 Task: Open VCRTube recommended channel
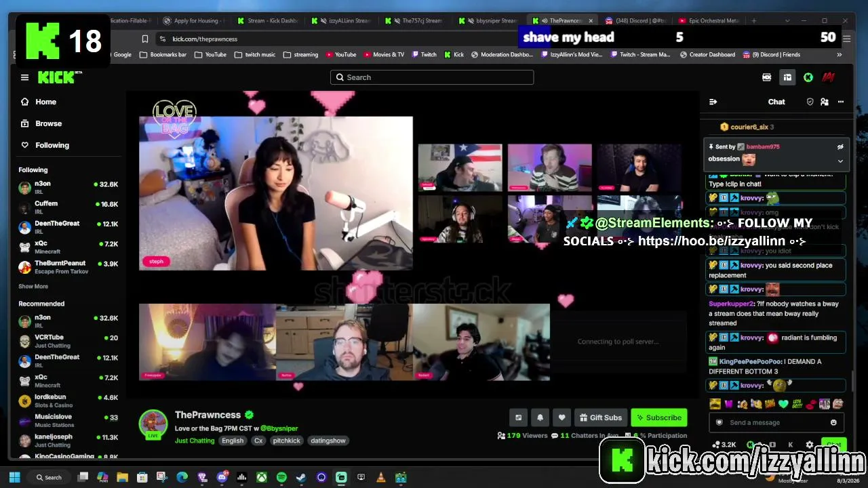click(68, 340)
